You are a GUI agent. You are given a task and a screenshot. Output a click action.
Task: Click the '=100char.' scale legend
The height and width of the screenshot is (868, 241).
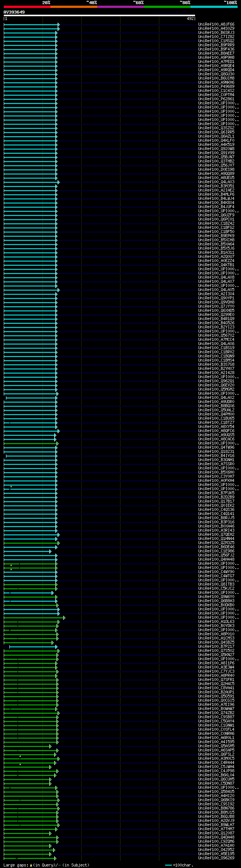(179, 865)
